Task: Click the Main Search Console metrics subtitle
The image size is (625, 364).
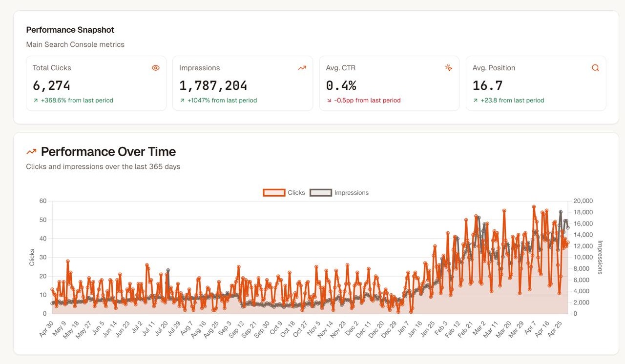Action: pyautogui.click(x=75, y=44)
